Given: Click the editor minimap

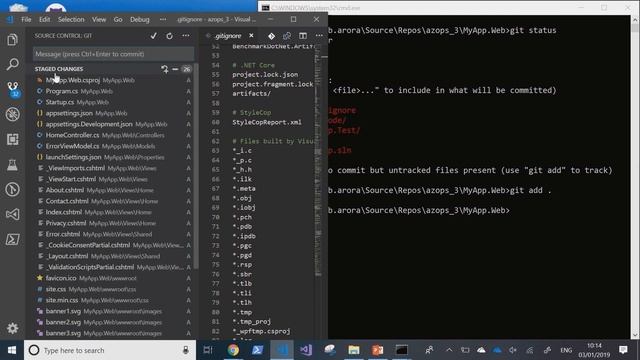Looking at the screenshot, I should coord(318,160).
